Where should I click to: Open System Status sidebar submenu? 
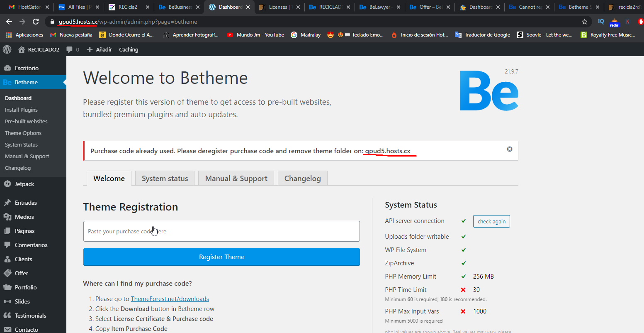(x=21, y=144)
